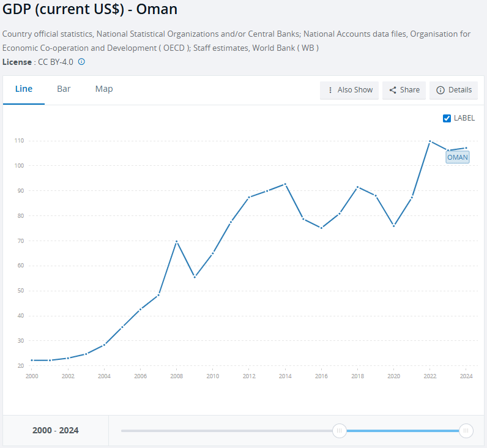This screenshot has height=448, width=487.
Task: Click the x-axis label 2012
Action: 249,376
